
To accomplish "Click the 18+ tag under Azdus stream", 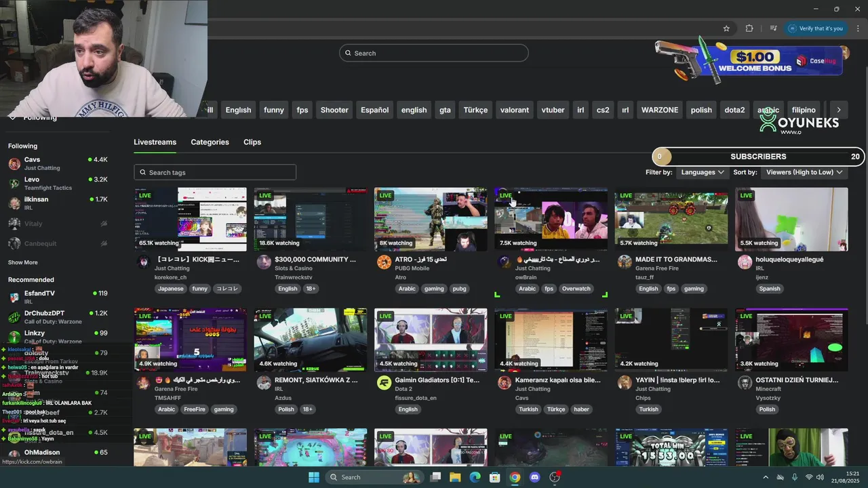I will tap(307, 409).
